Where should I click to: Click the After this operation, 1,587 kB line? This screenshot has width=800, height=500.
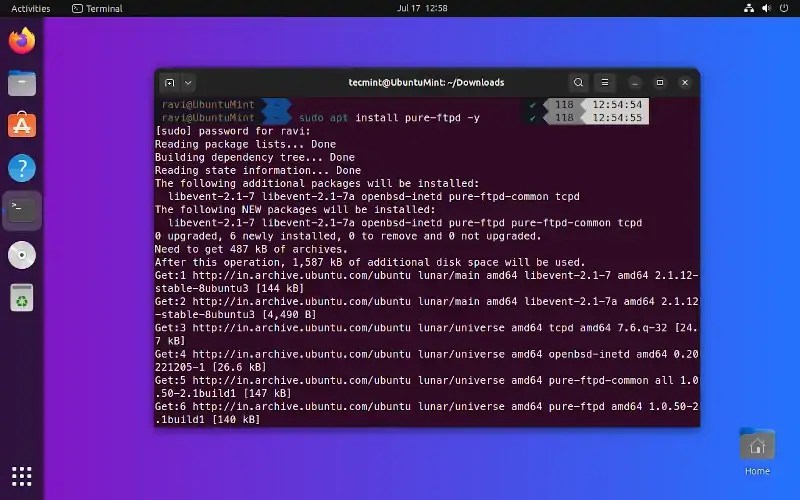pos(370,262)
